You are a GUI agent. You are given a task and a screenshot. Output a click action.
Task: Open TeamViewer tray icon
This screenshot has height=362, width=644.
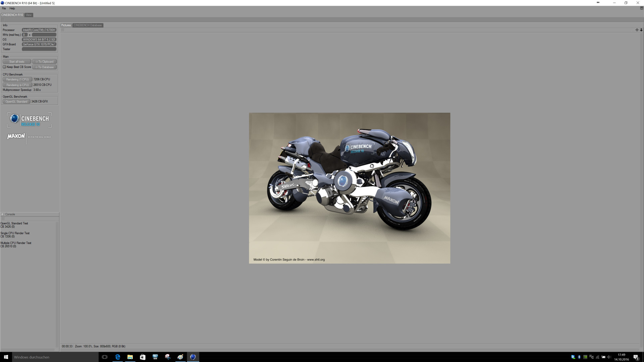573,357
